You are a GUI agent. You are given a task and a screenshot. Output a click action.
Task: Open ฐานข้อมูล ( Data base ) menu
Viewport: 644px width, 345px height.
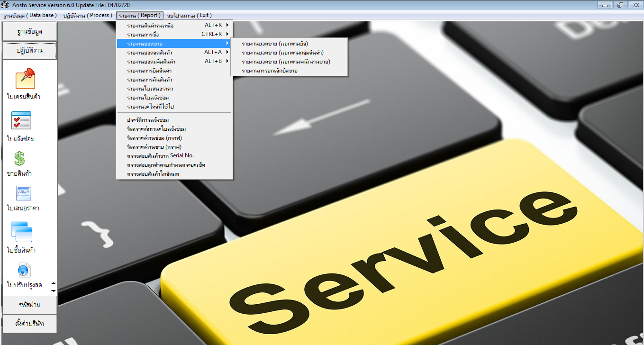(30, 15)
